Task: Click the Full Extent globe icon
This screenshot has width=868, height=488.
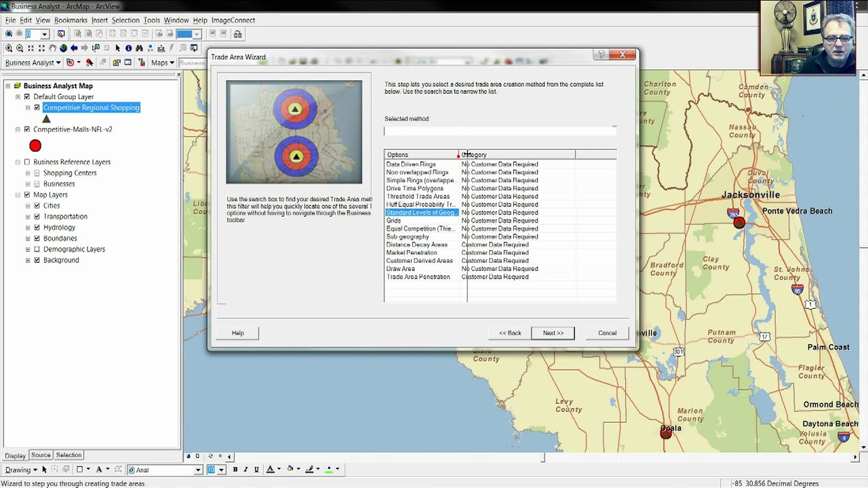Action: [x=63, y=48]
